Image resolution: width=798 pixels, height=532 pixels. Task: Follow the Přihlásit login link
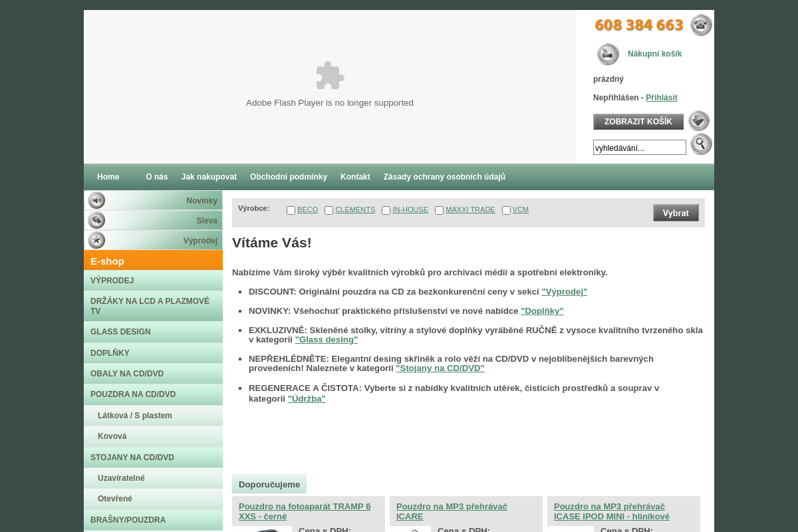(x=661, y=98)
